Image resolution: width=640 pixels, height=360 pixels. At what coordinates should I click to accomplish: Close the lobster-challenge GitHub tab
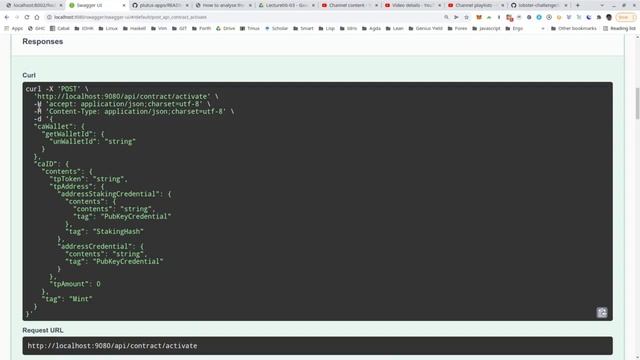pos(566,5)
